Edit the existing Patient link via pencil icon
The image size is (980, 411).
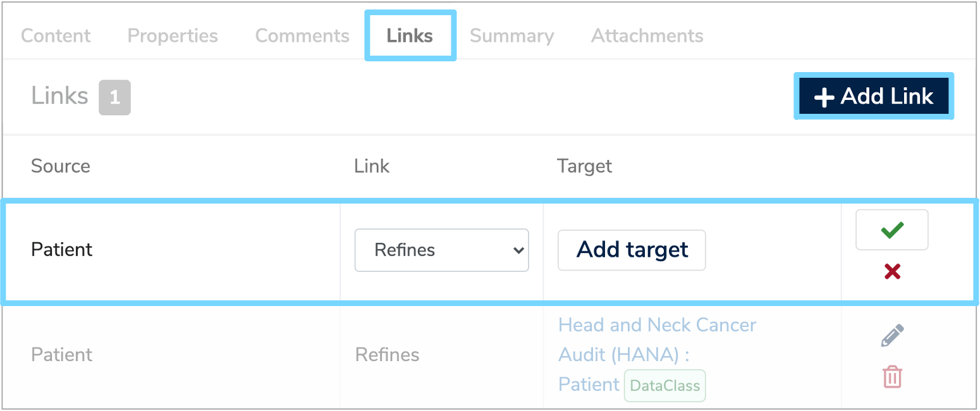[891, 334]
